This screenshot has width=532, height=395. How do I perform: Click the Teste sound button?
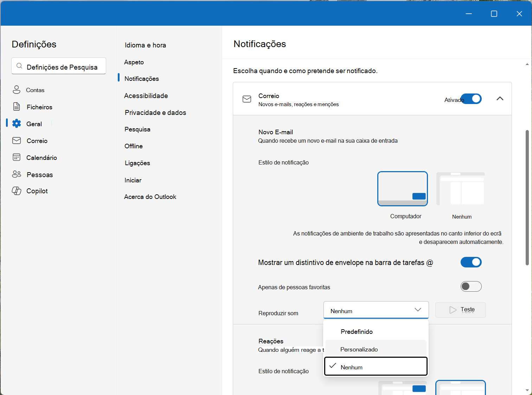[461, 310]
